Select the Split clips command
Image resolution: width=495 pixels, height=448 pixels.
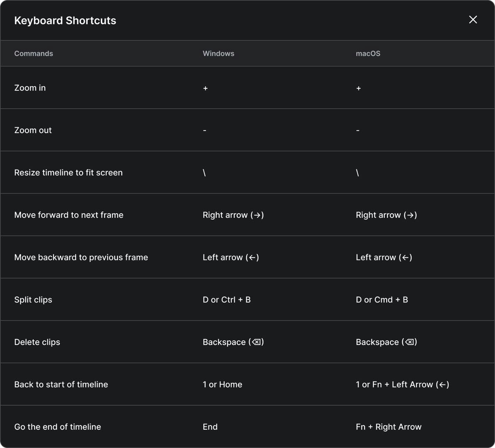pyautogui.click(x=33, y=299)
